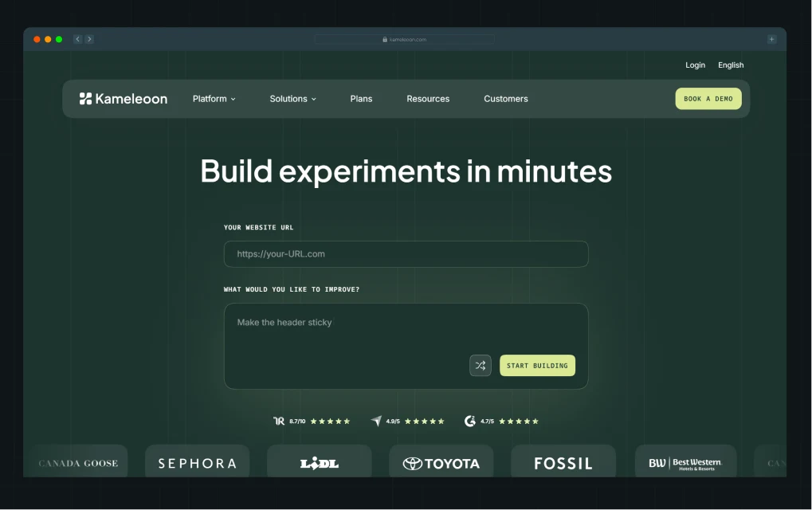This screenshot has height=510, width=812.
Task: Expand the Solutions dropdown menu
Action: (x=292, y=99)
